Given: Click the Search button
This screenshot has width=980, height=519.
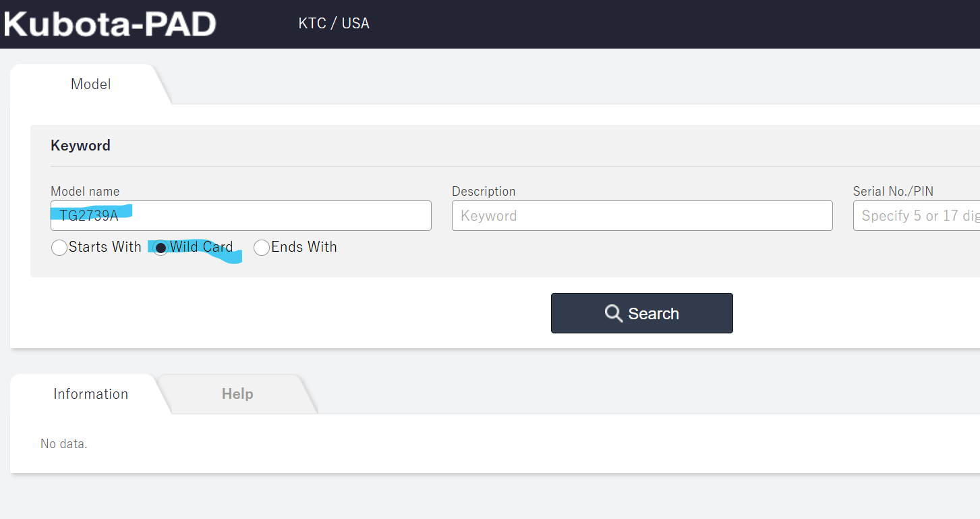Looking at the screenshot, I should [x=642, y=313].
